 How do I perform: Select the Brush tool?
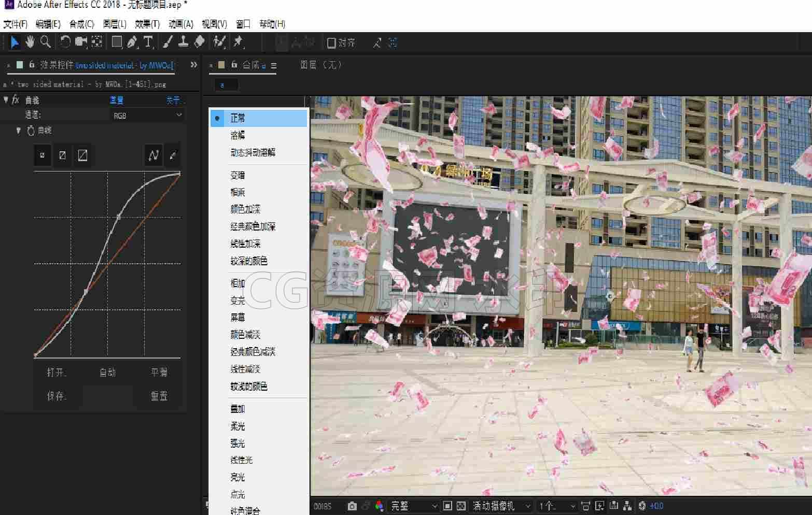point(167,42)
